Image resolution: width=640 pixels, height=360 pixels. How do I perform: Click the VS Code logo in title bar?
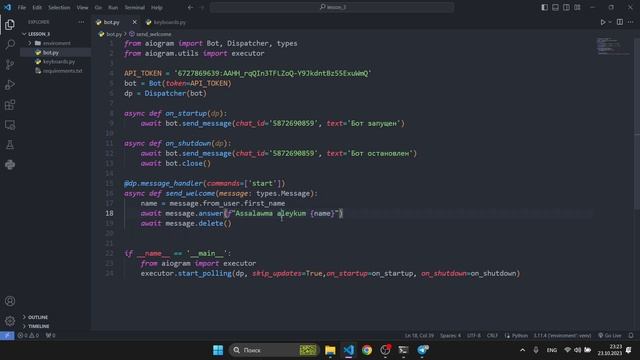click(7, 7)
